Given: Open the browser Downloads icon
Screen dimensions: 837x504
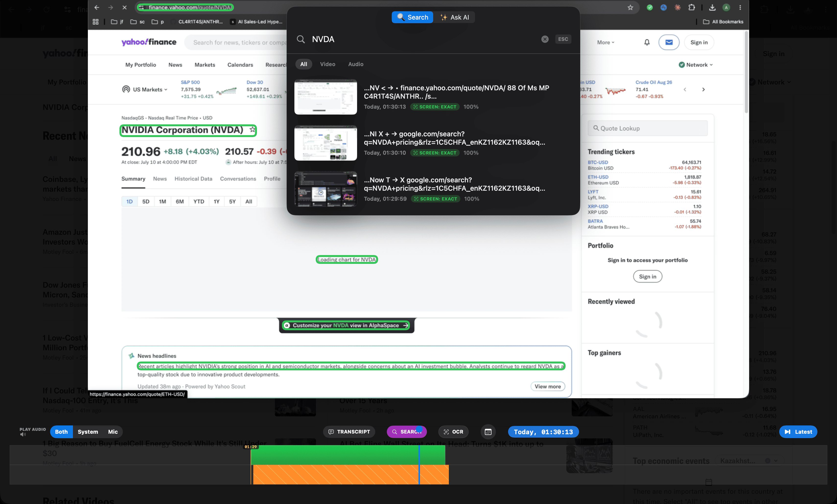Looking at the screenshot, I should coord(712,8).
